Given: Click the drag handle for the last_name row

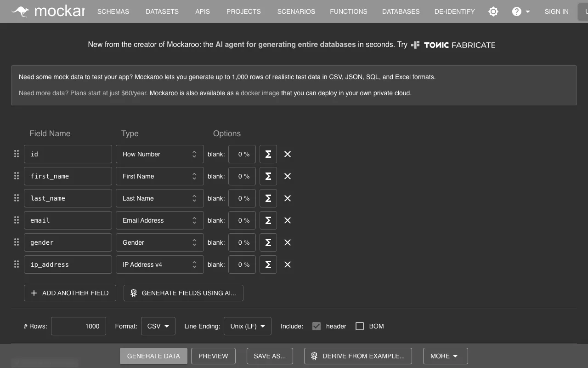Looking at the screenshot, I should [17, 198].
